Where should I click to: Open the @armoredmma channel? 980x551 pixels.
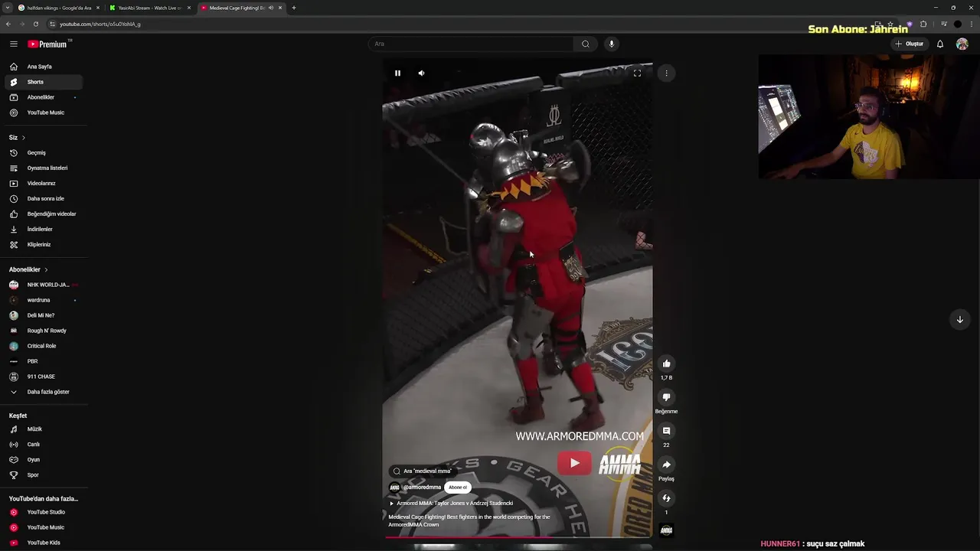click(416, 487)
